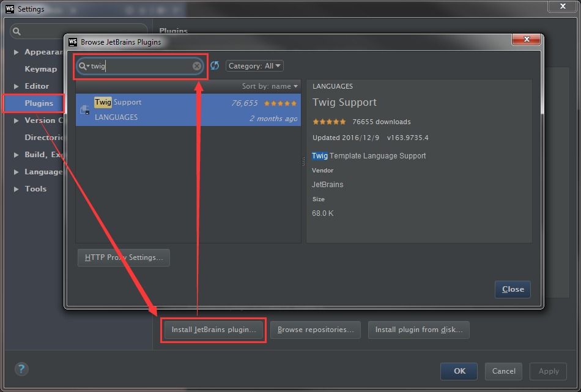Click the reload plugin list icon
This screenshot has height=392, width=581.
(215, 65)
